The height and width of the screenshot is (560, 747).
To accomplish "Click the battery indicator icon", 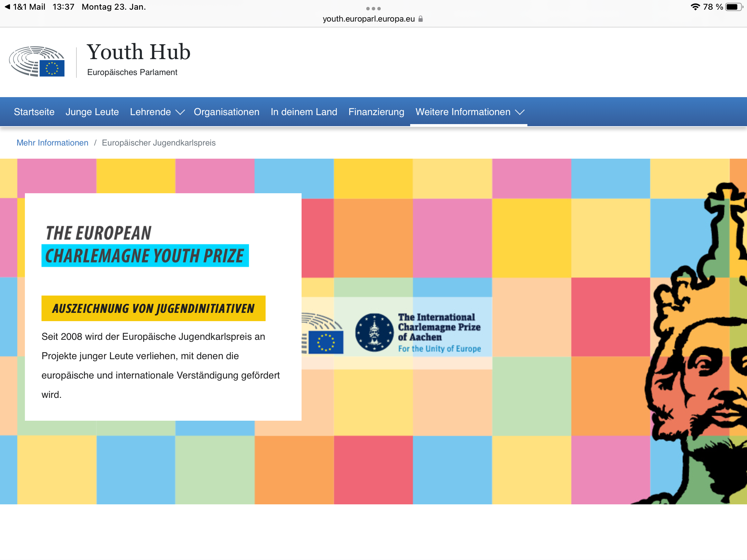I will coord(733,7).
